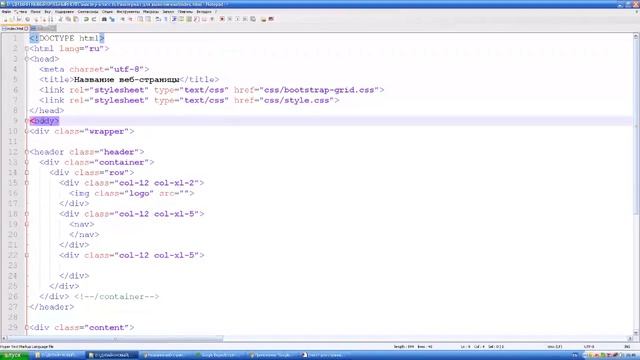Click the Zoom In toolbar icon
The height and width of the screenshot is (360, 640).
point(123,19)
